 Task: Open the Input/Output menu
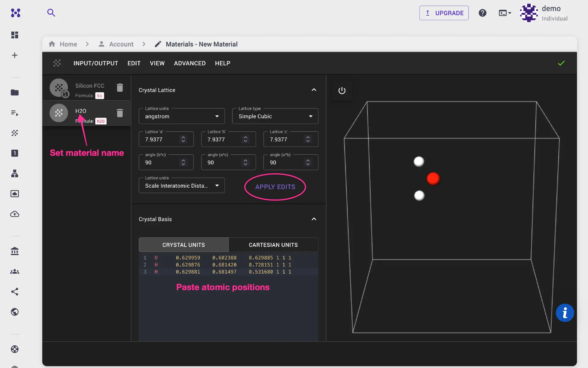coord(96,63)
